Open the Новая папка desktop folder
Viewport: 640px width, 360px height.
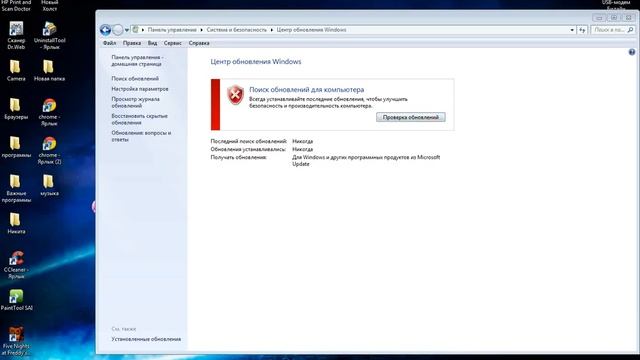tap(49, 70)
